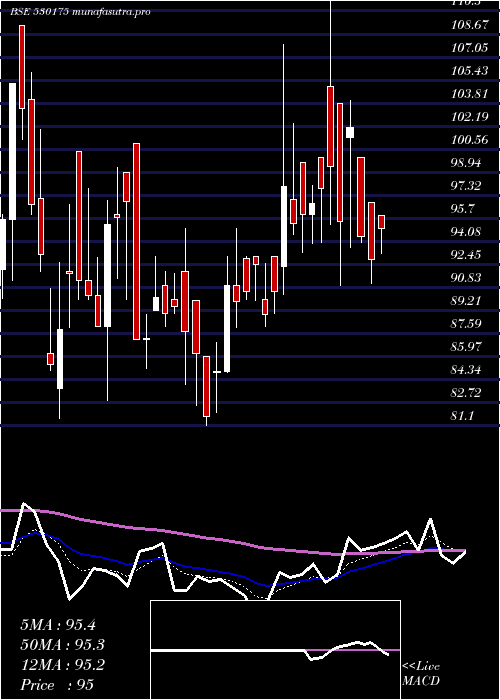This screenshot has height=700, width=500.
Task: Click the 84.34 price level label
Action: (466, 370)
